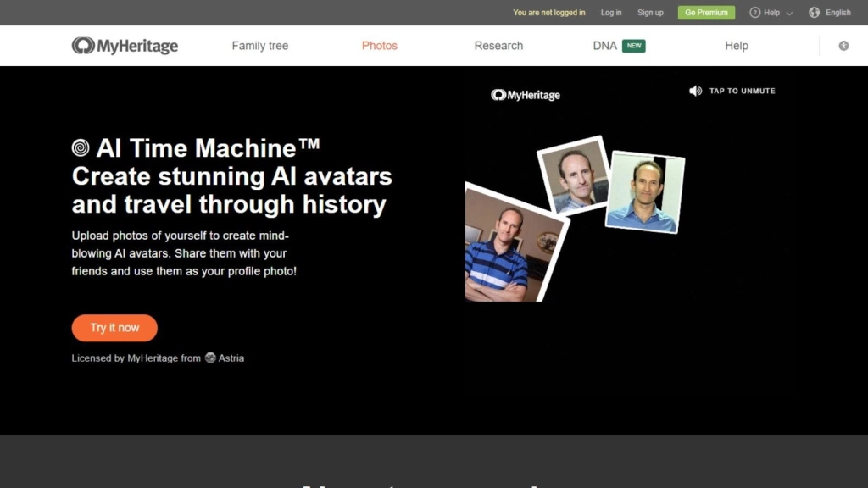
Task: Expand the top bar Help dropdown chevron
Action: (x=789, y=14)
